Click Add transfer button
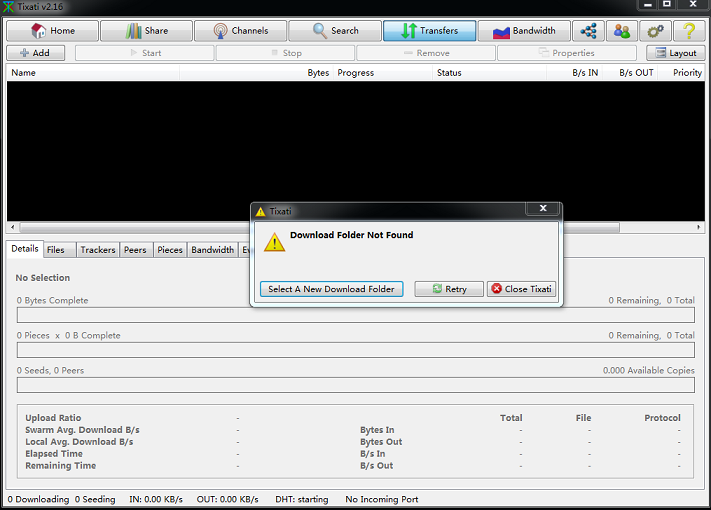This screenshot has height=510, width=711. [x=35, y=53]
